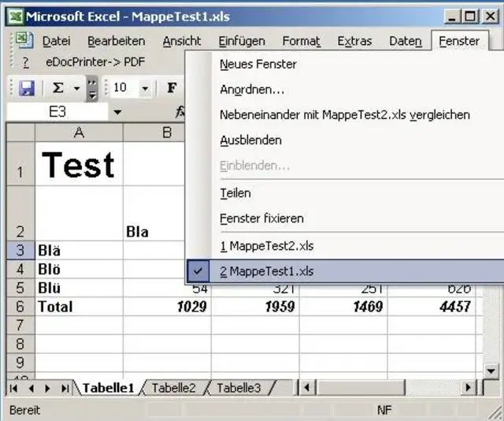The width and height of the screenshot is (504, 421).
Task: Click the cell with value 1469
Action: 343,307
